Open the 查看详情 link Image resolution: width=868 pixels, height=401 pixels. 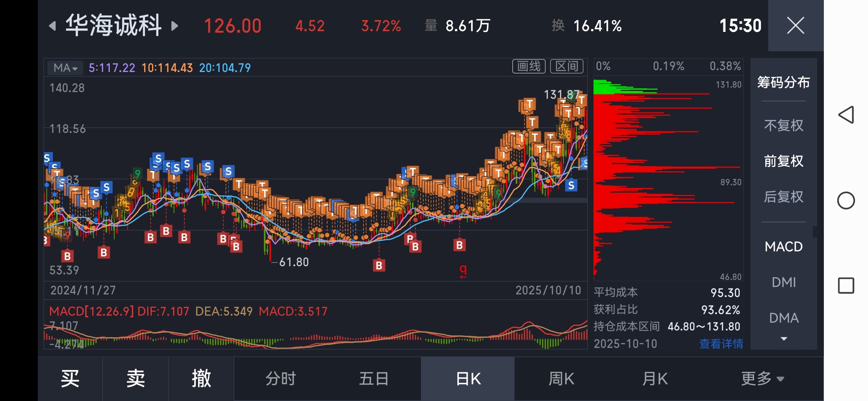[721, 344]
